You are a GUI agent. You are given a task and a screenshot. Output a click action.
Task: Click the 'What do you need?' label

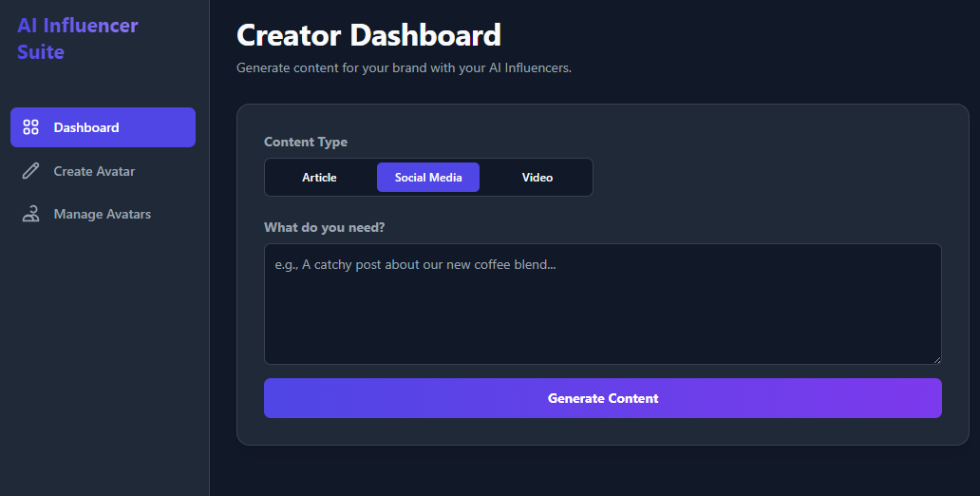(324, 227)
